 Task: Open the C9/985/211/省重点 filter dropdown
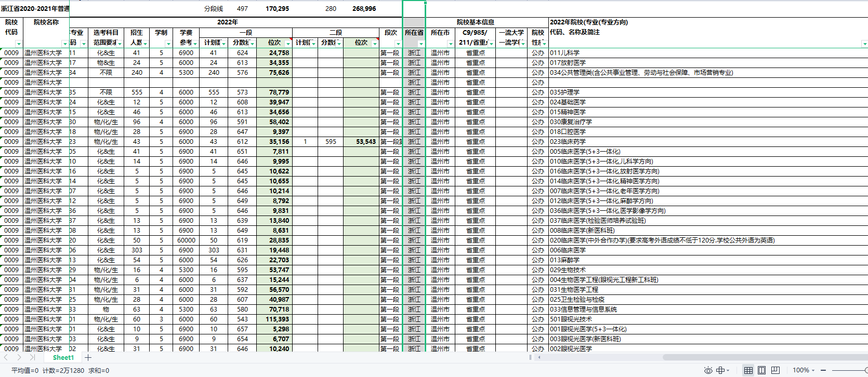click(492, 44)
